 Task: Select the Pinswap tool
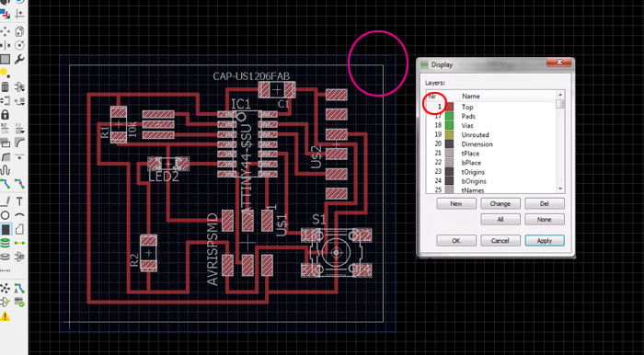pyautogui.click(x=5, y=100)
